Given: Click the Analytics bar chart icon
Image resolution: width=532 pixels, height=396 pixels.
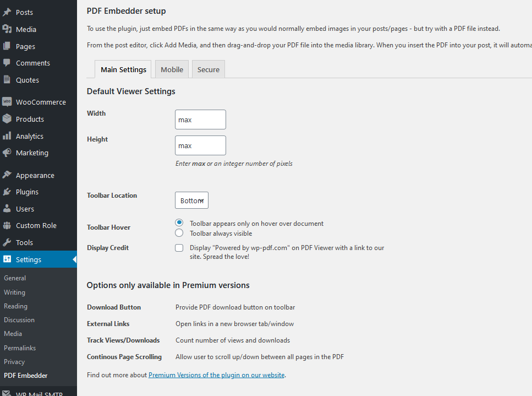Looking at the screenshot, I should click(x=7, y=136).
